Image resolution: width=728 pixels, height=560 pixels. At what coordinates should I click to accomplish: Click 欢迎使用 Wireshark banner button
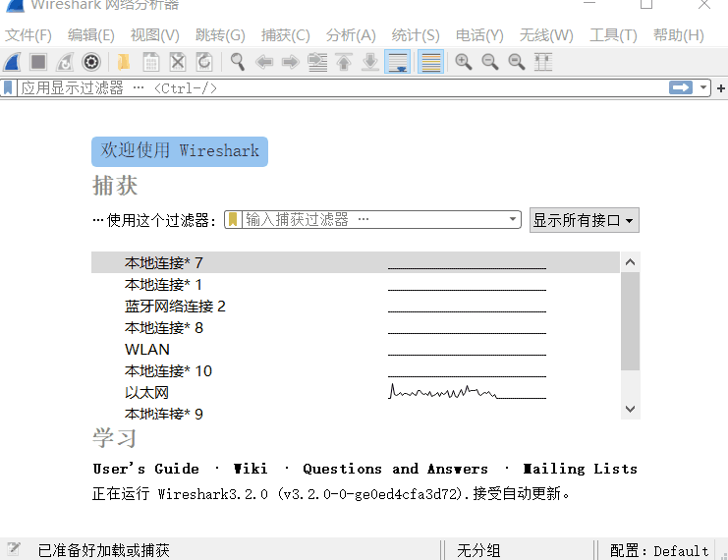[x=180, y=151]
